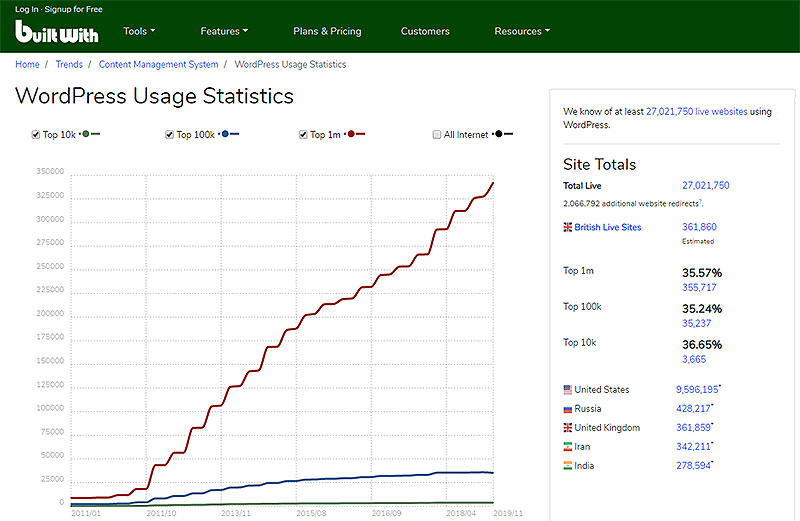This screenshot has height=521, width=800.
Task: Uncheck the Top 1m checkbox
Action: 303,135
